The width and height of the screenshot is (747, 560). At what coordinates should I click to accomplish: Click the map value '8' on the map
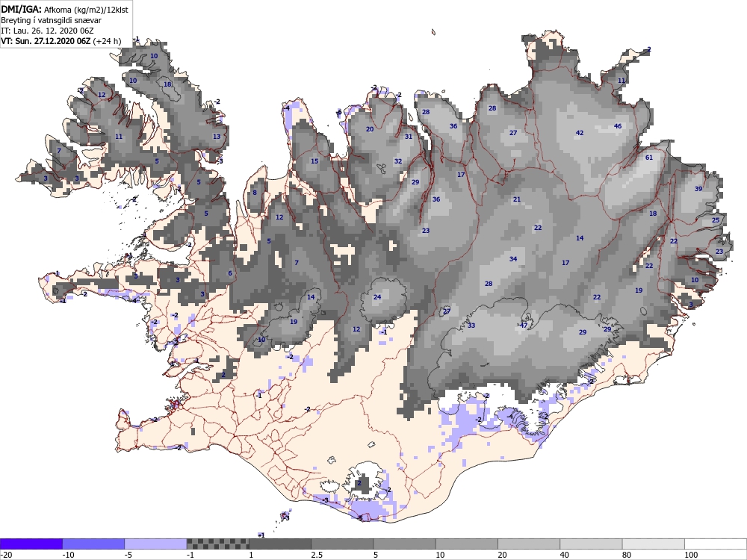[x=255, y=193]
